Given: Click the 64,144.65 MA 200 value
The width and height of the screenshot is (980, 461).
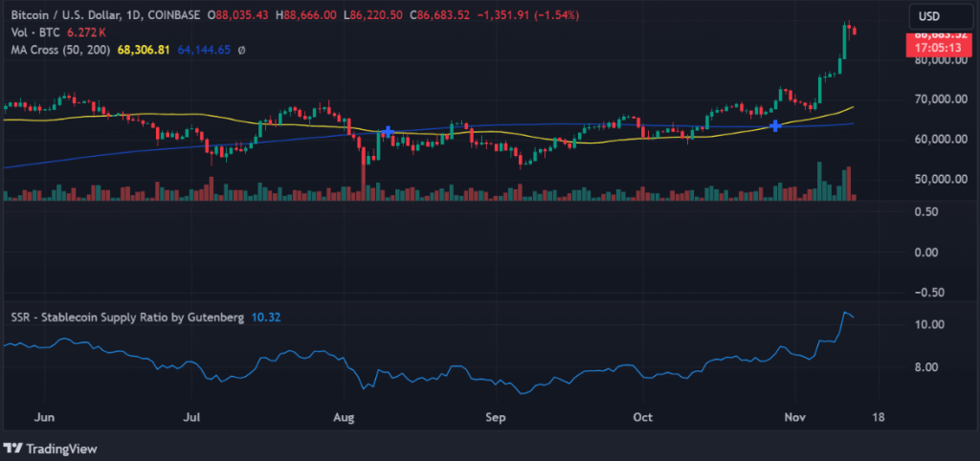Looking at the screenshot, I should [204, 50].
